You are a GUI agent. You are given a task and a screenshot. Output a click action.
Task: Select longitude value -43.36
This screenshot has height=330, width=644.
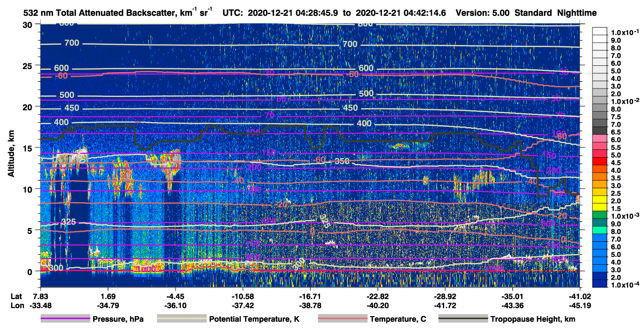click(x=512, y=305)
